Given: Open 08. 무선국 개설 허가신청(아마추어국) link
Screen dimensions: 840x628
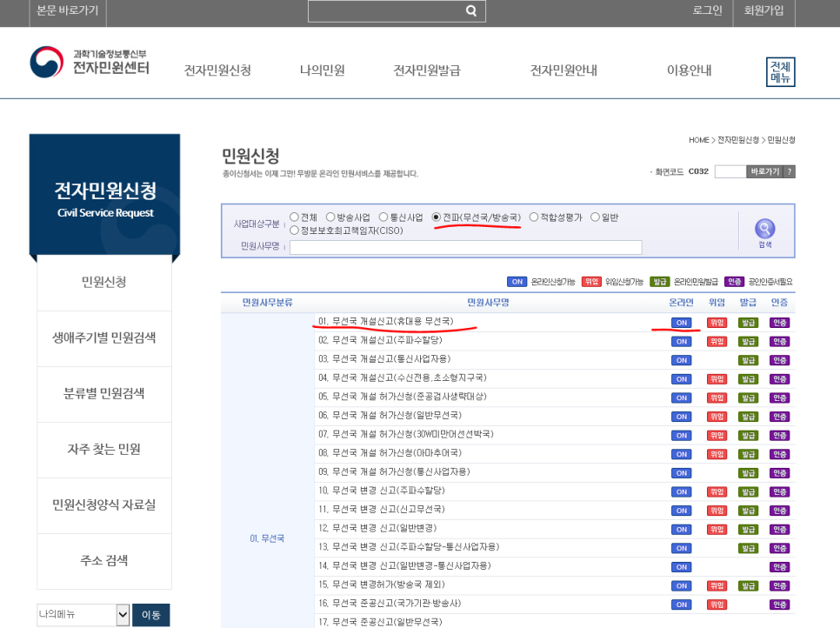Looking at the screenshot, I should (x=390, y=453).
